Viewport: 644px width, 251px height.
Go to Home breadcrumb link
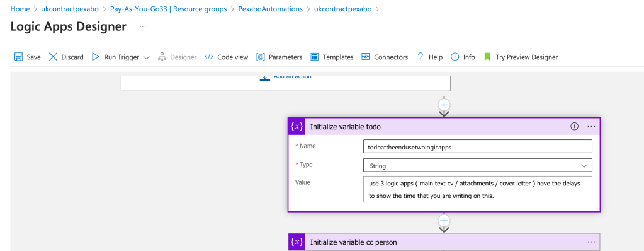point(20,9)
